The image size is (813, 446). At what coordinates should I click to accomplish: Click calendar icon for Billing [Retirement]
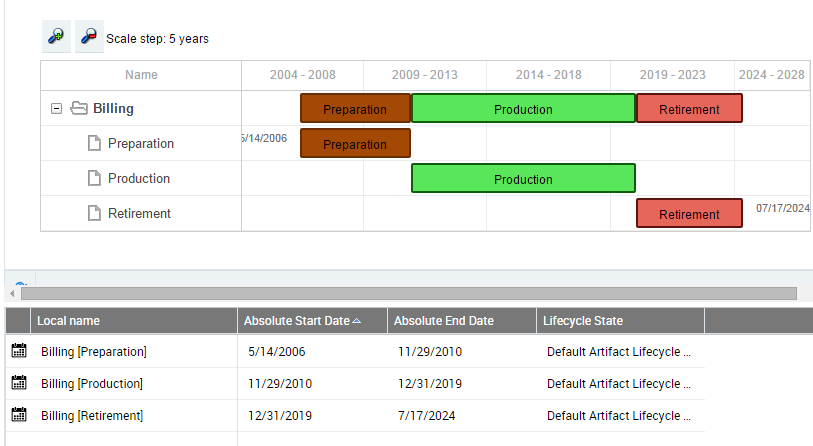coord(19,415)
